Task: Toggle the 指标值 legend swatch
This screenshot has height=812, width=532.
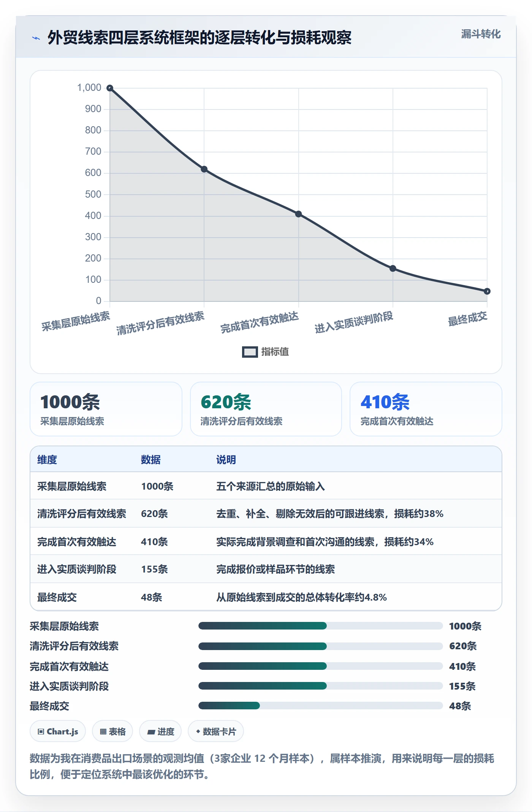Action: (250, 352)
